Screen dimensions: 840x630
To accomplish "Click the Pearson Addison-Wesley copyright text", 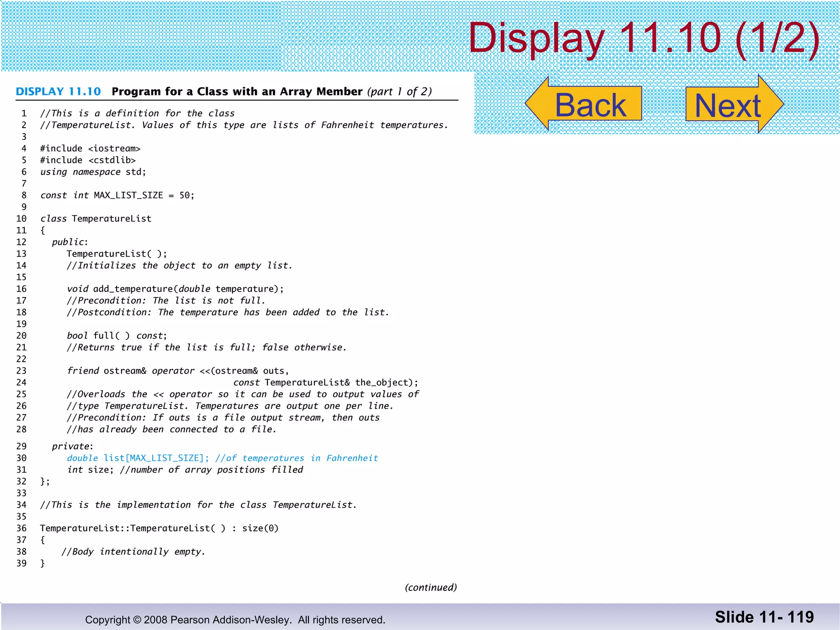I will (x=235, y=620).
